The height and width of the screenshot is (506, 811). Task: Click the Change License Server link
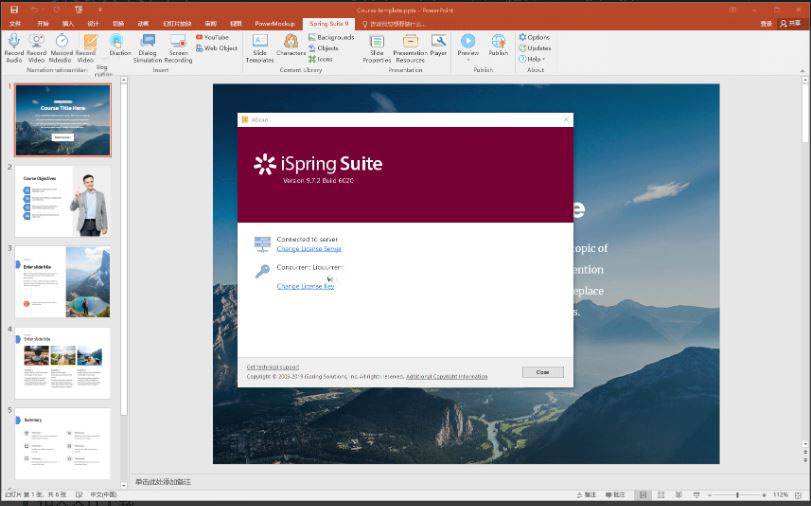[309, 249]
